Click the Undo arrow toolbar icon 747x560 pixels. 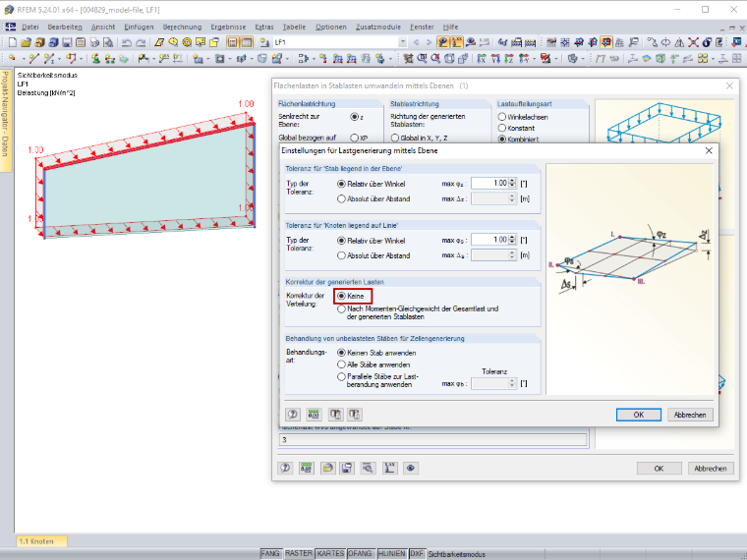pyautogui.click(x=126, y=42)
